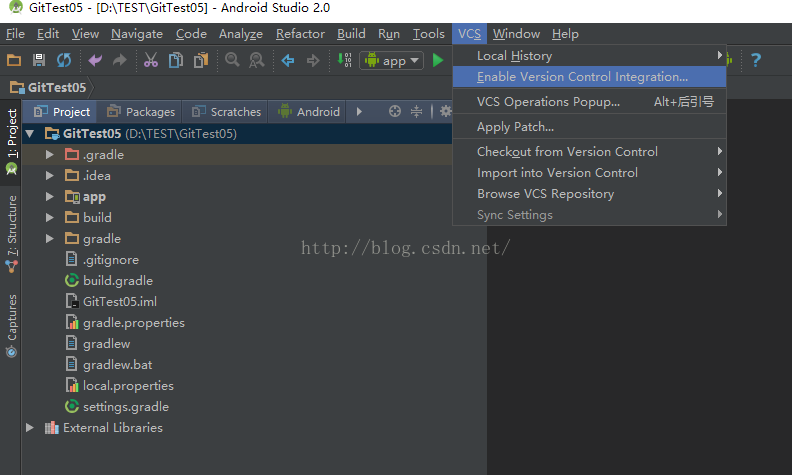Click the Redo arrow icon

click(x=120, y=61)
